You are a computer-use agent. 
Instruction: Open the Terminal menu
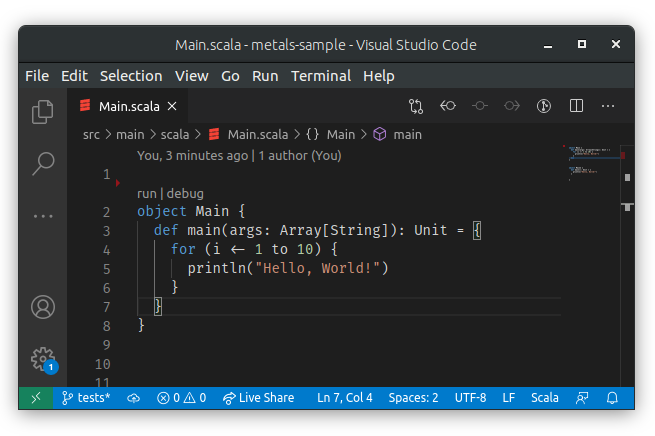pyautogui.click(x=320, y=76)
